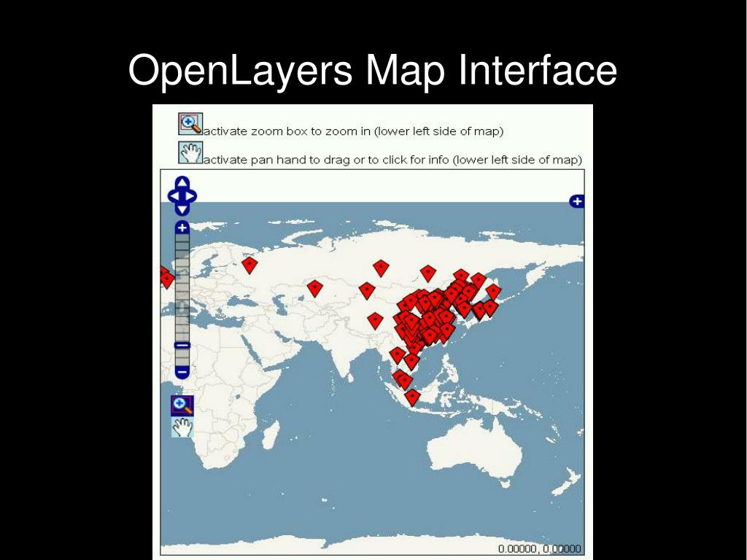
Task: Click the zoom box legend icon above the map
Action: click(190, 124)
